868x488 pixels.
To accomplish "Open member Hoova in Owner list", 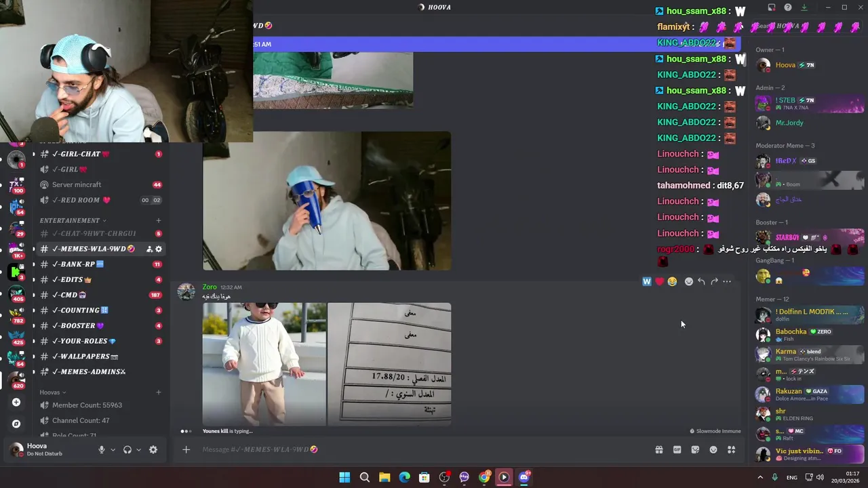I will [x=810, y=65].
